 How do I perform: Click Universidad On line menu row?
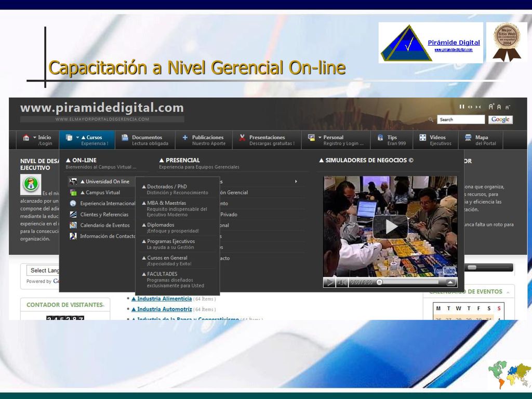[101, 181]
